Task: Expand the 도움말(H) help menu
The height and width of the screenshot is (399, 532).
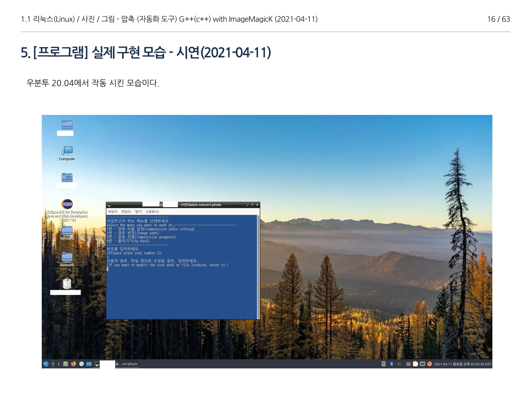Action: pos(152,212)
